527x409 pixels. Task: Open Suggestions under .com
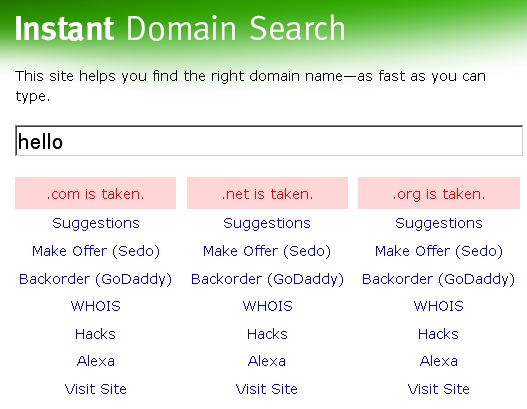tap(96, 223)
